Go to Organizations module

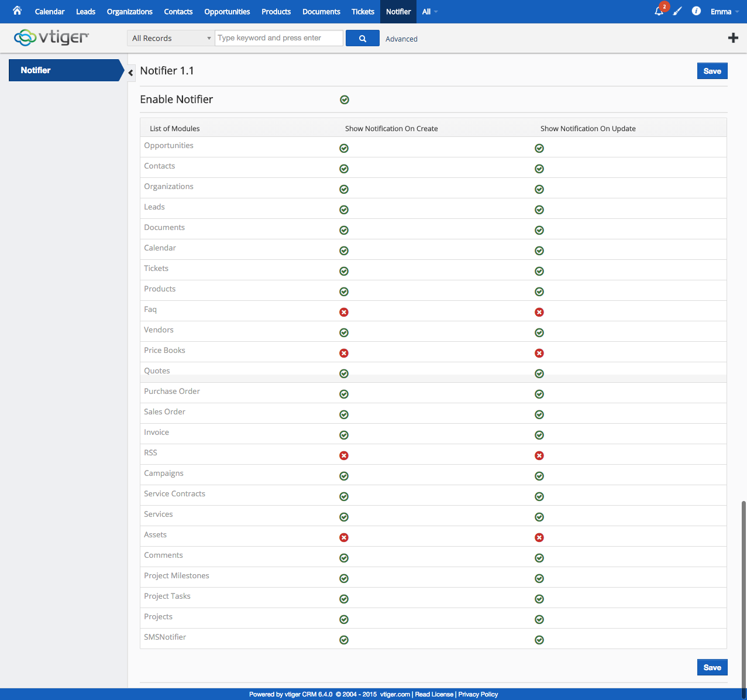(130, 12)
